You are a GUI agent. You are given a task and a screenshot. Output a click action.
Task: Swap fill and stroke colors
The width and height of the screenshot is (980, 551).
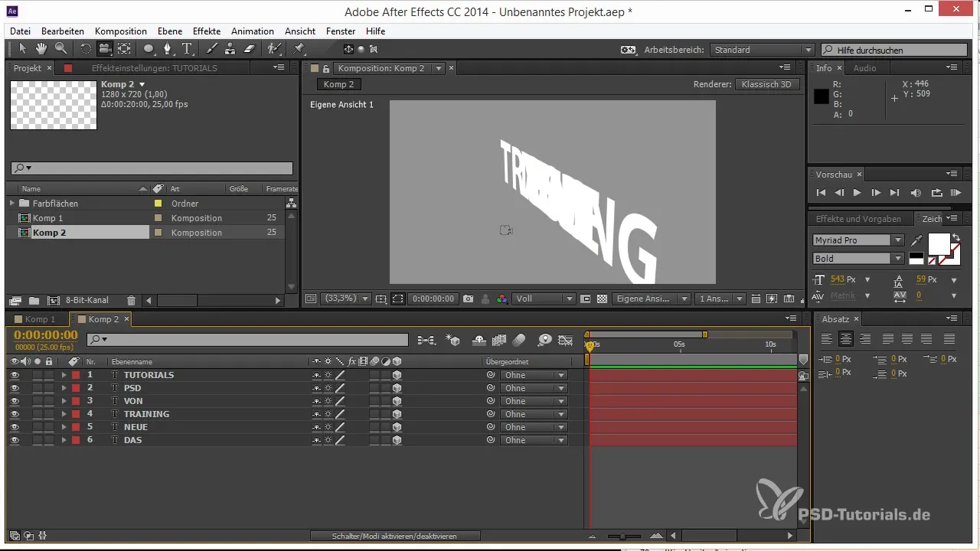pyautogui.click(x=955, y=238)
